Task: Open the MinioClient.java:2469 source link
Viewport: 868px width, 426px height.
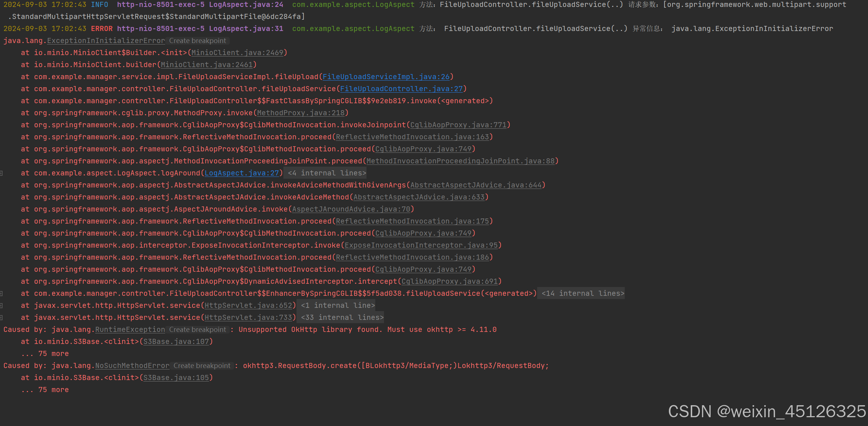Action: click(x=237, y=53)
